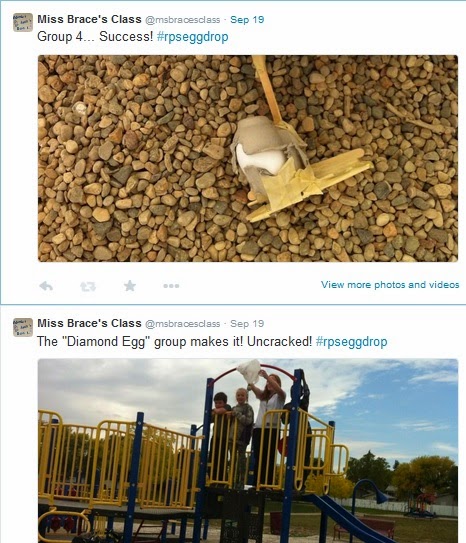Reply to the Group 4 Success tweet
The width and height of the screenshot is (466, 543).
coord(46,286)
